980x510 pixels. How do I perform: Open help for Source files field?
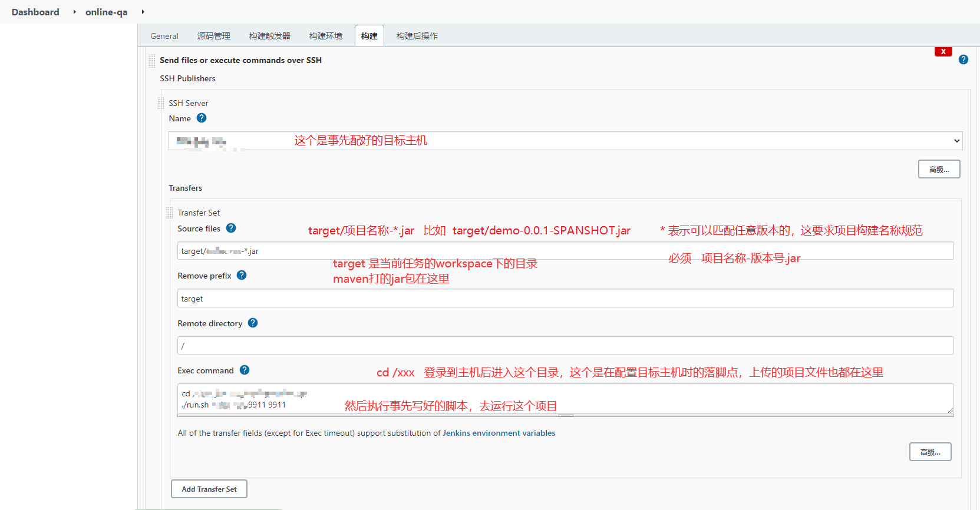click(x=231, y=228)
